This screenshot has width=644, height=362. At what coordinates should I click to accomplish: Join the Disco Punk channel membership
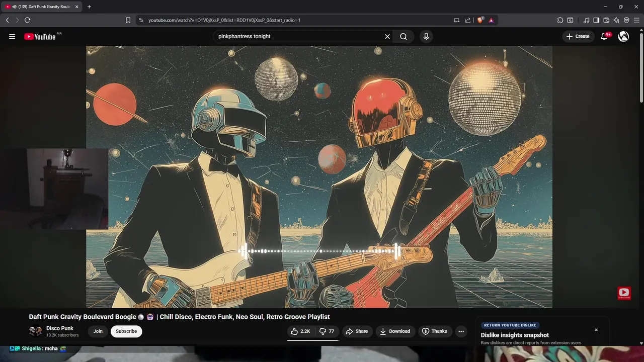[x=98, y=331]
